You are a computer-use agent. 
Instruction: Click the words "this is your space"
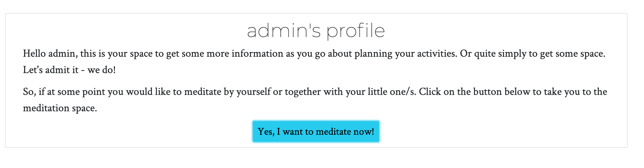(x=116, y=54)
